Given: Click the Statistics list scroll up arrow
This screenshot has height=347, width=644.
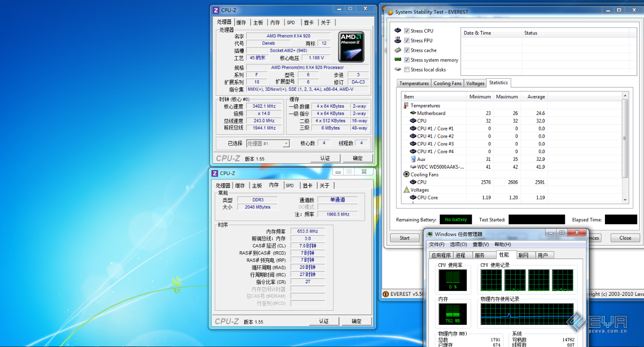Looking at the screenshot, I should point(625,96).
